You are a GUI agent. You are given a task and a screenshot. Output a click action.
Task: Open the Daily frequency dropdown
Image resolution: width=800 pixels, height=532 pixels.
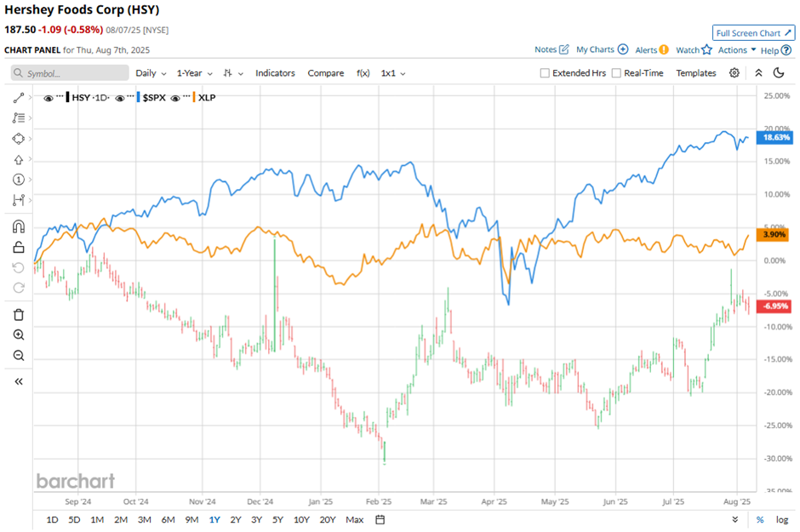pos(151,73)
